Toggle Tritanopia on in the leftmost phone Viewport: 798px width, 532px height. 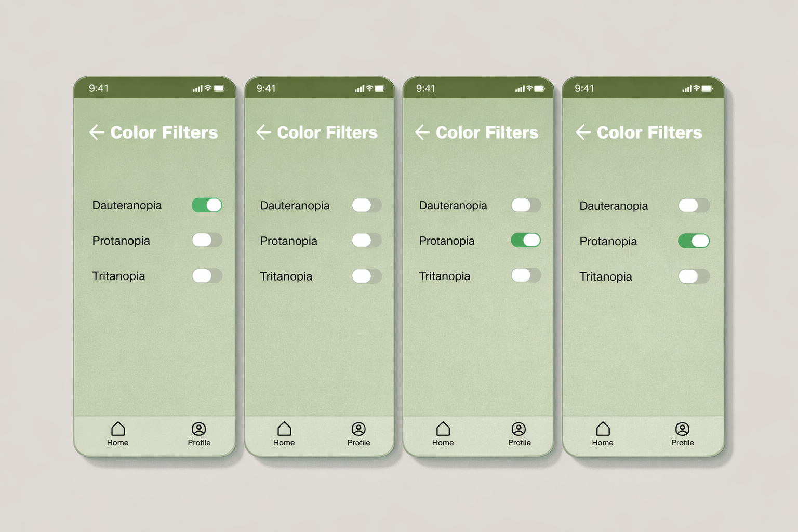pyautogui.click(x=207, y=275)
